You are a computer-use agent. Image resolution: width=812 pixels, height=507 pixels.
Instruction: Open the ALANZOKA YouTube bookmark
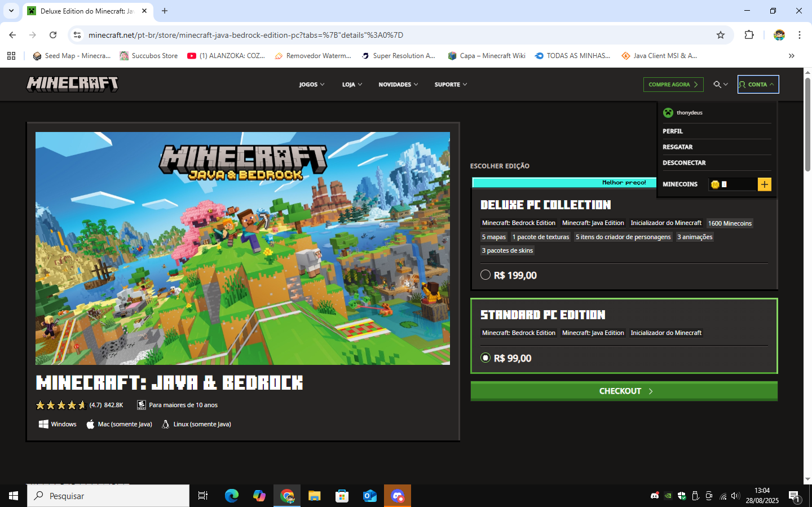226,56
